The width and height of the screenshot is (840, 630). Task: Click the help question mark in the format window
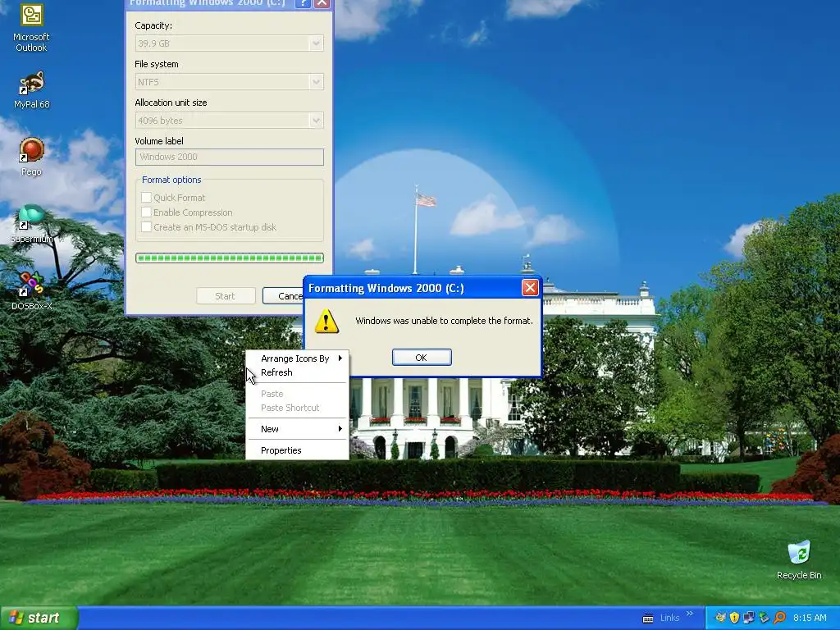(x=303, y=3)
